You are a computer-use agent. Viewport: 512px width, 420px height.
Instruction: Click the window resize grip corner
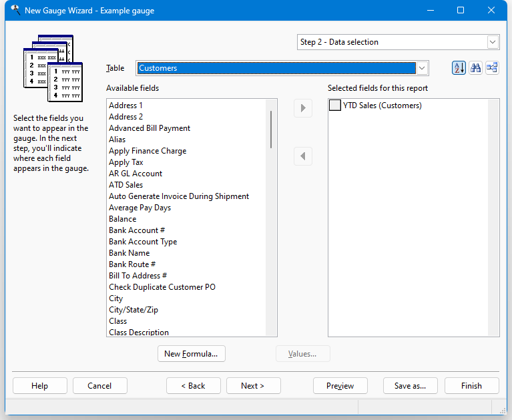point(503,411)
